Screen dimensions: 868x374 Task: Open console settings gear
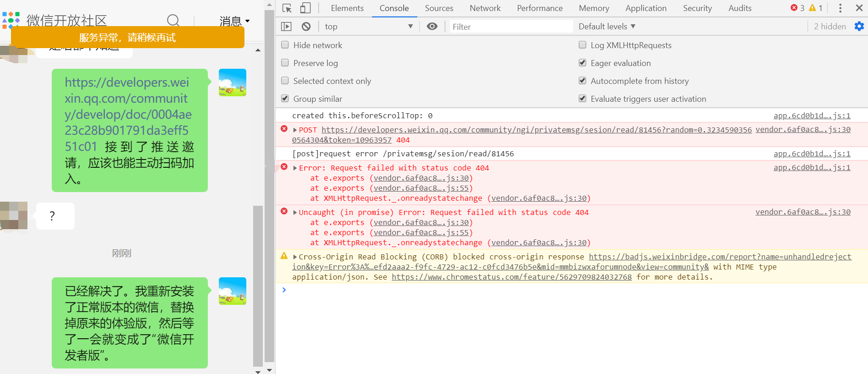859,27
